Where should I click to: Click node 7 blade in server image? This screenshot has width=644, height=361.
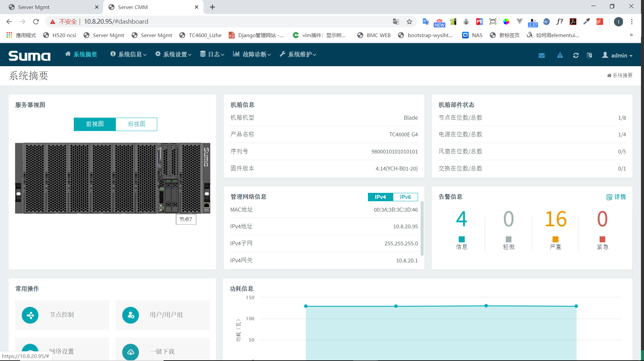169,178
